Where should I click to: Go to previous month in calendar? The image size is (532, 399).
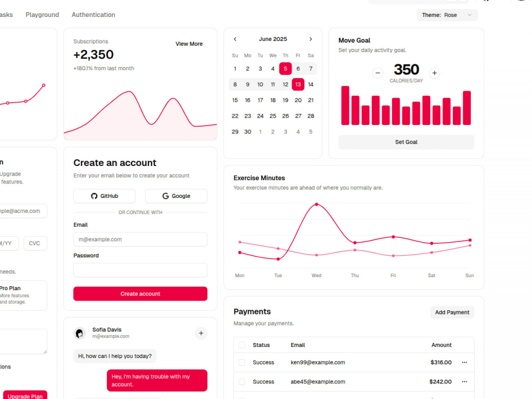click(235, 39)
